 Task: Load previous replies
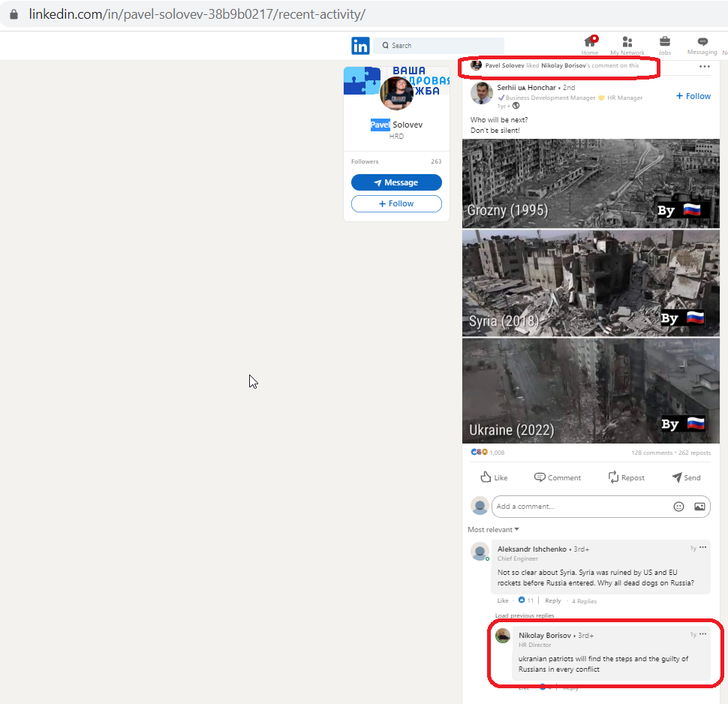pyautogui.click(x=524, y=615)
